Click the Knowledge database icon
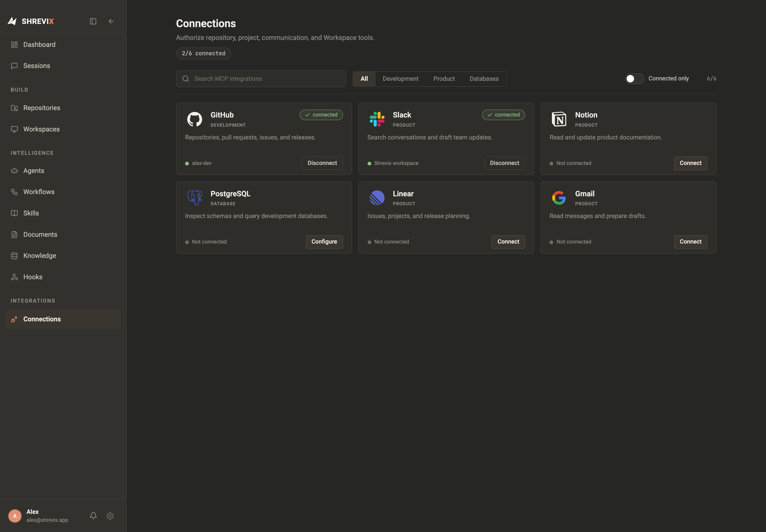Viewport: 766px width, 532px height. pyautogui.click(x=14, y=256)
